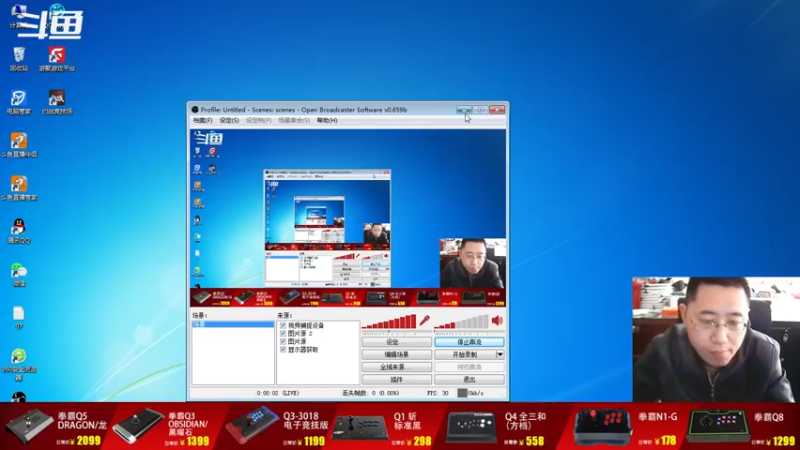Screen dimensions: 800x450
Task: Click the Q1 斩 标准黑 banner item
Action: click(x=383, y=426)
